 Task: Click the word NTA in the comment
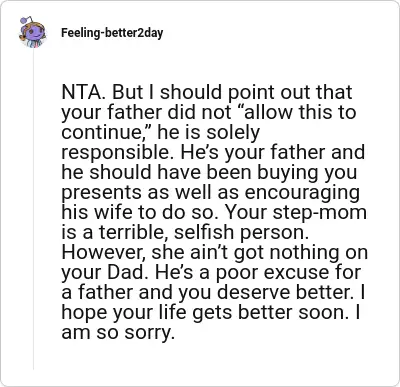(83, 92)
